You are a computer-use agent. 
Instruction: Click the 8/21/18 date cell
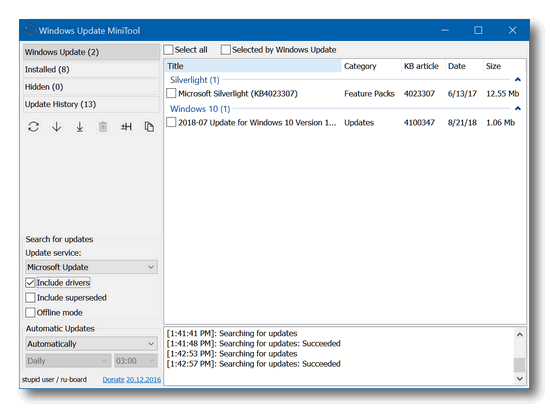click(462, 122)
